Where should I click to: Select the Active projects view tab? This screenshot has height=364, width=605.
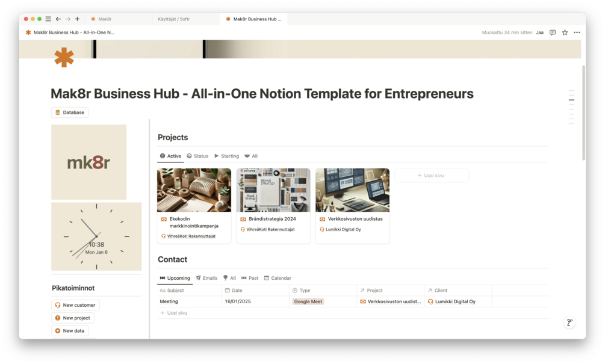(x=170, y=156)
